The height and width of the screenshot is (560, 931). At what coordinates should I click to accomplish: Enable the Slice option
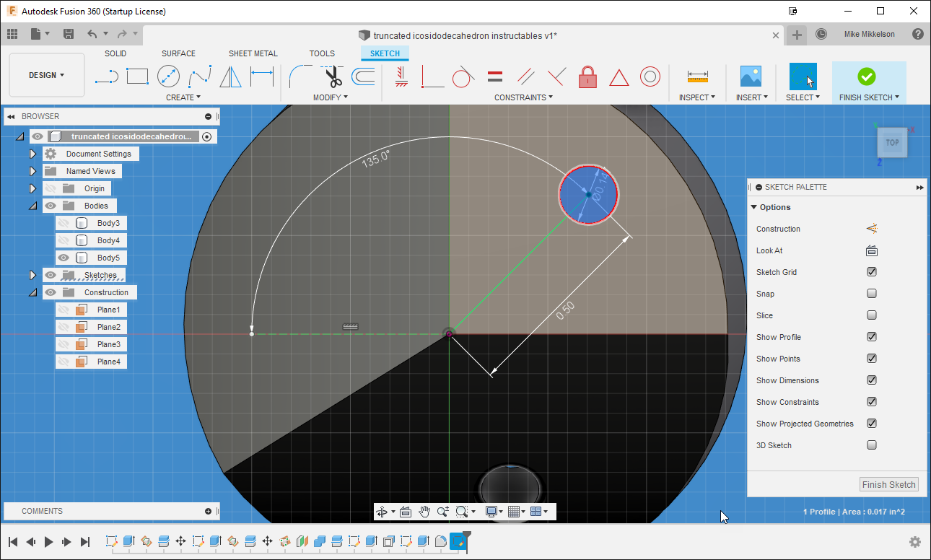click(x=872, y=315)
